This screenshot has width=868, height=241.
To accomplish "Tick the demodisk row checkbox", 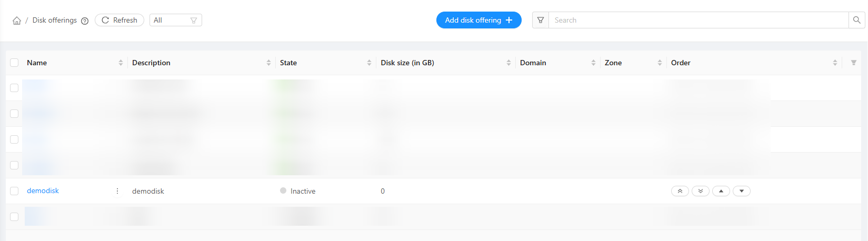I will (14, 191).
